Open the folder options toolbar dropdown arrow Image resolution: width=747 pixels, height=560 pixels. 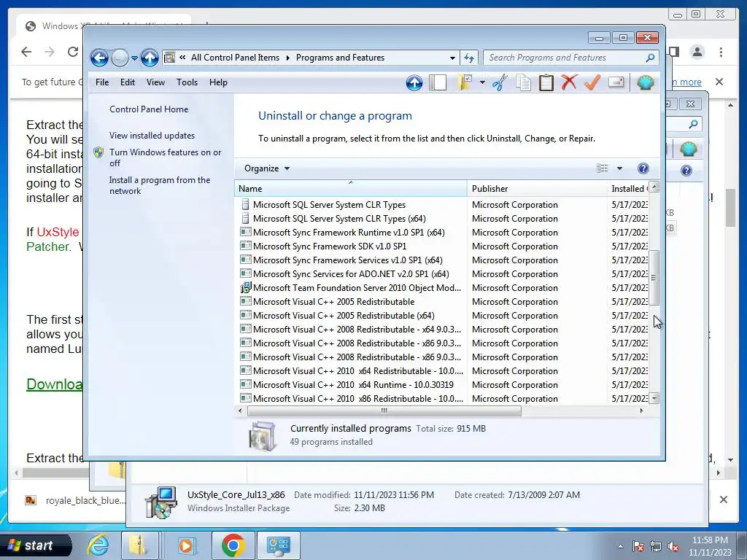(482, 83)
